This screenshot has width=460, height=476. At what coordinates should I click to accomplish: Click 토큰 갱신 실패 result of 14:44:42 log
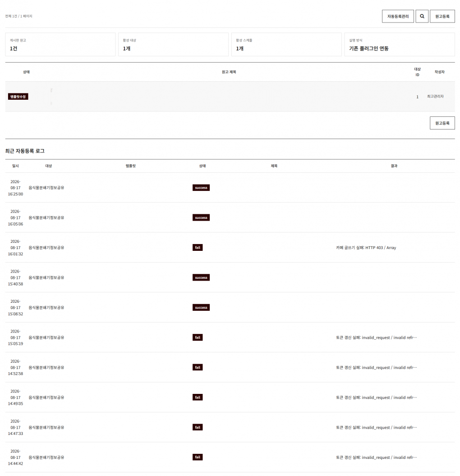point(376,457)
